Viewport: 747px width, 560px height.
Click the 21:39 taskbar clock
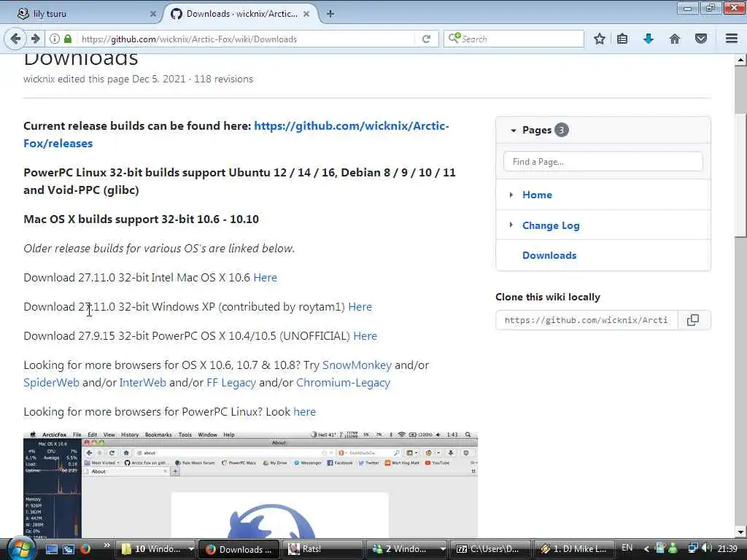(x=727, y=548)
